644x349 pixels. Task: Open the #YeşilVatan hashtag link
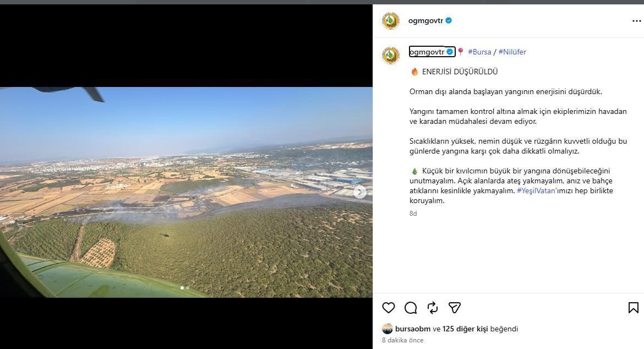[x=537, y=190]
